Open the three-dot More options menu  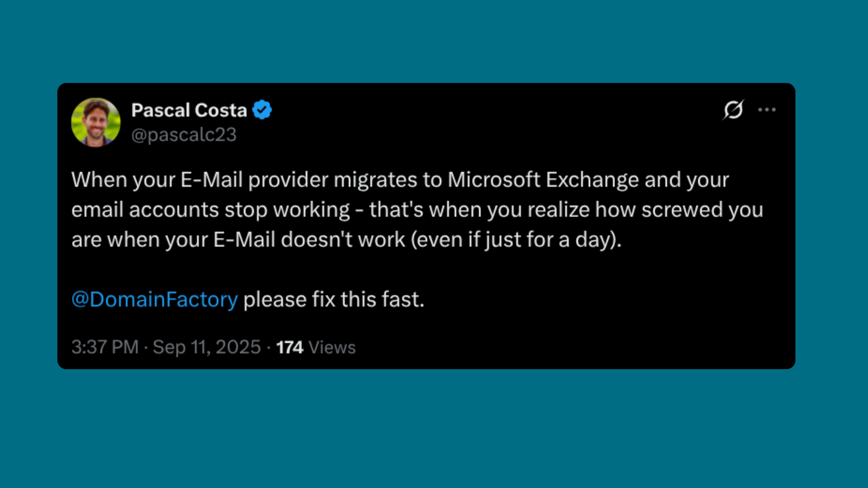pyautogui.click(x=767, y=110)
